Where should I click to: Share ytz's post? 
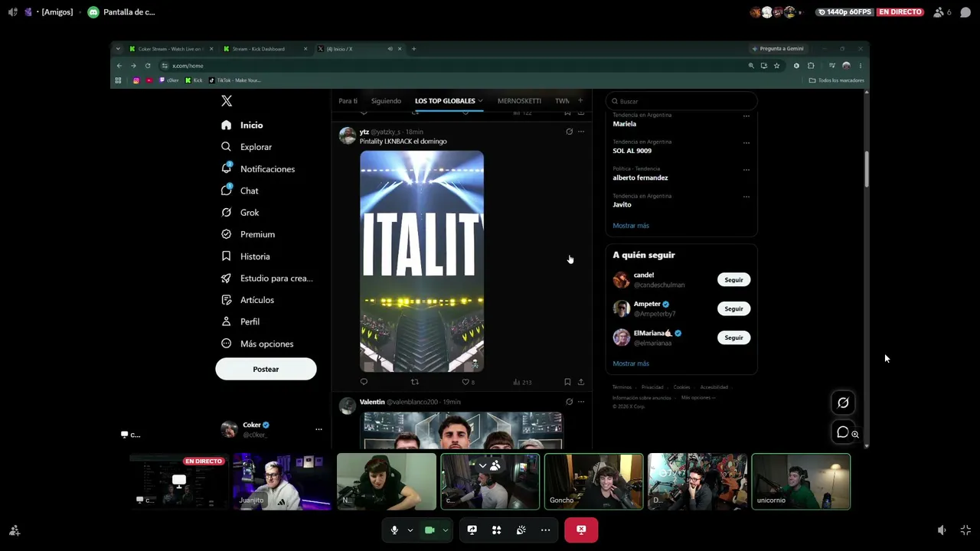coord(581,382)
